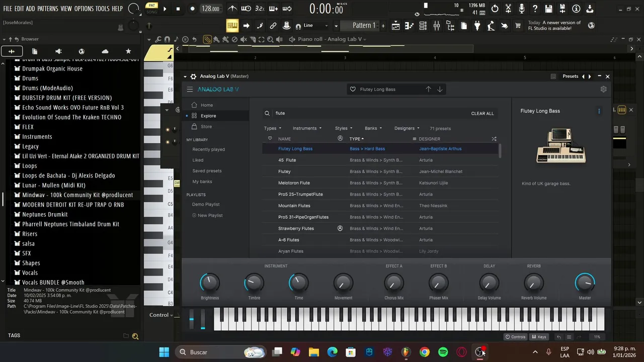Open the Designers filter dropdown
Image resolution: width=644 pixels, height=362 pixels.
click(407, 128)
